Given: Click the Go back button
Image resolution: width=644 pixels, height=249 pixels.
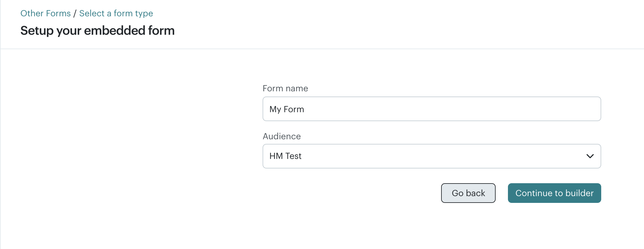Looking at the screenshot, I should click(x=468, y=193).
